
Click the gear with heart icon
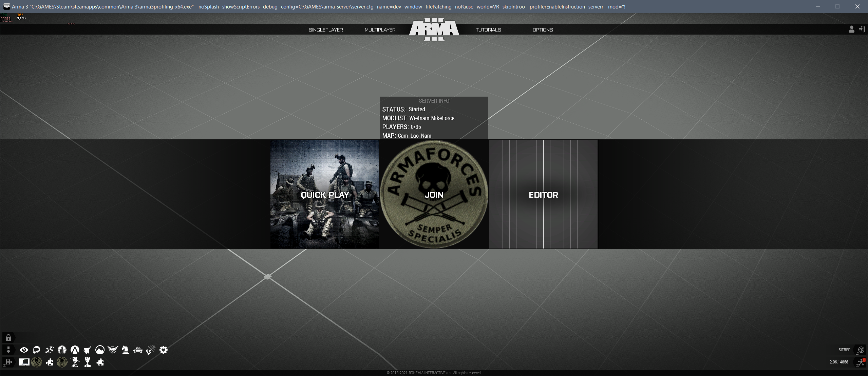pos(164,350)
